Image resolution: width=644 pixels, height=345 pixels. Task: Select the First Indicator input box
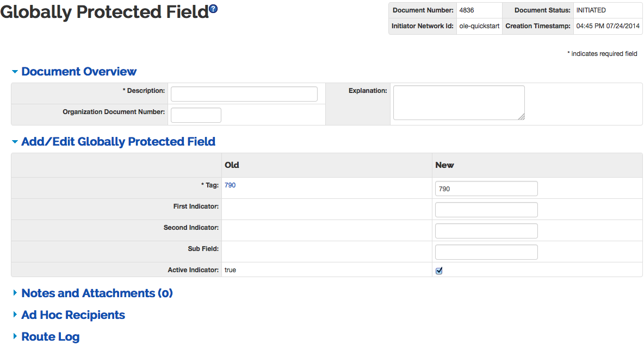tap(486, 210)
